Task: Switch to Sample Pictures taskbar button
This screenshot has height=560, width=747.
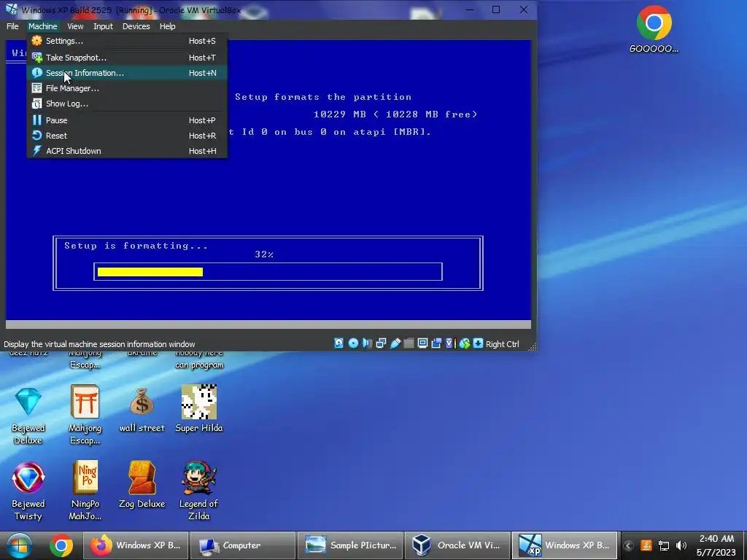Action: (x=350, y=545)
